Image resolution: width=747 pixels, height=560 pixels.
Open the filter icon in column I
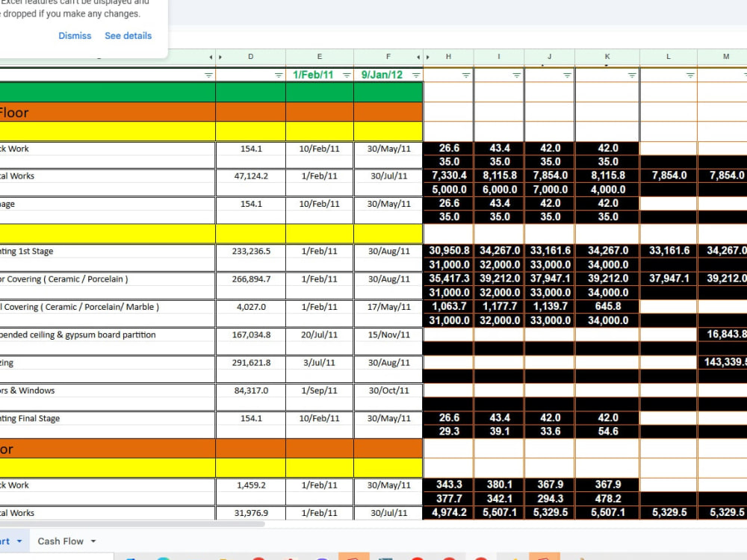click(x=516, y=75)
